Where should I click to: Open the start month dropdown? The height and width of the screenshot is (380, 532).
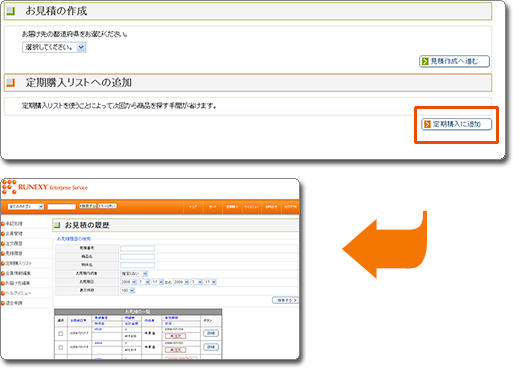coord(144,282)
